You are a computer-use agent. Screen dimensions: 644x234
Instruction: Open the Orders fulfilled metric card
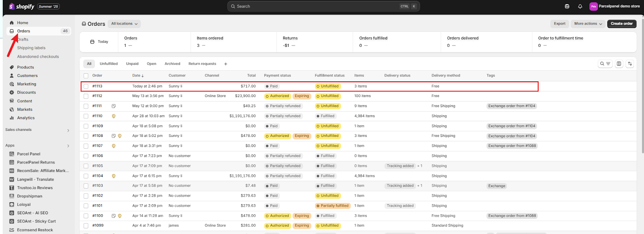[397, 42]
